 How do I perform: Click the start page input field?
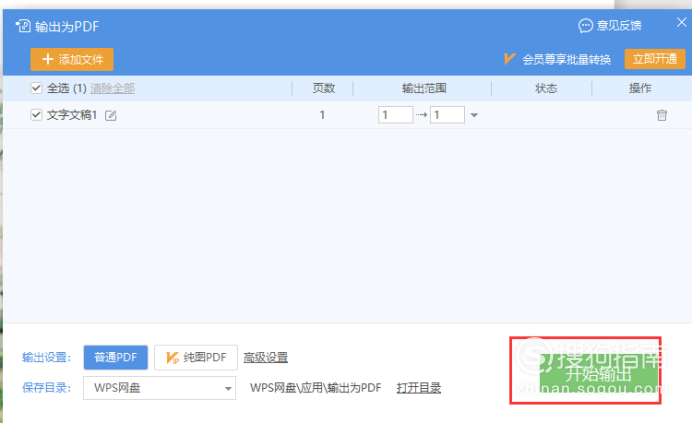coord(395,115)
